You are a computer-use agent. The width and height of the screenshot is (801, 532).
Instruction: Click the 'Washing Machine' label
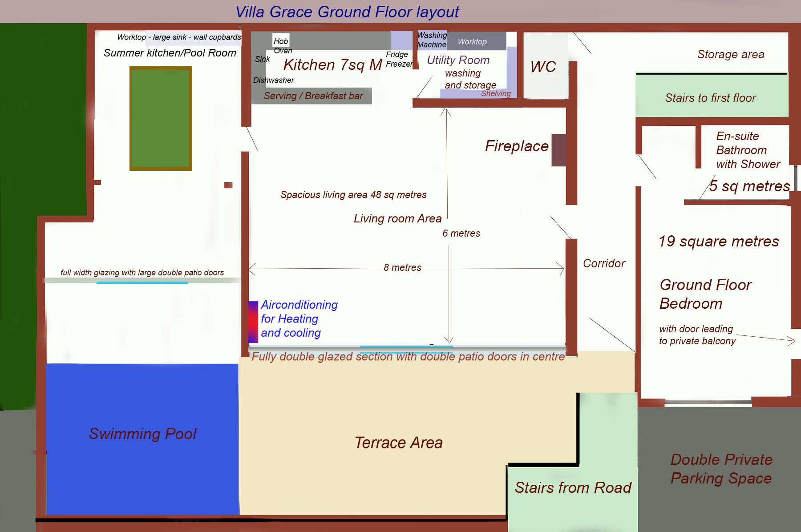tap(432, 40)
